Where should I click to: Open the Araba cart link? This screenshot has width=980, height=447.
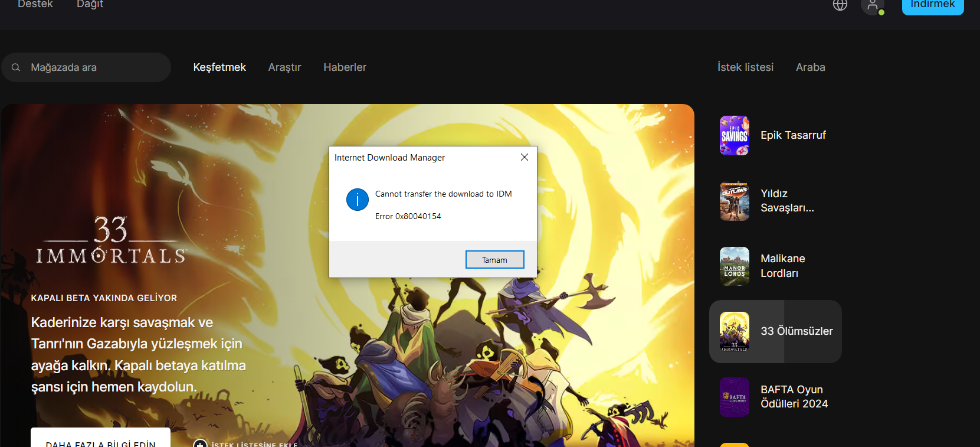pyautogui.click(x=810, y=67)
